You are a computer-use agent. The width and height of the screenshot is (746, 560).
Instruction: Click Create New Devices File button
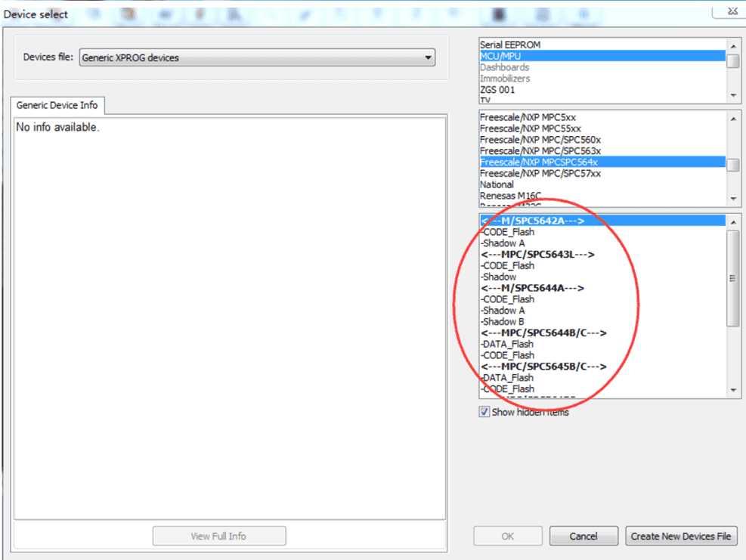tap(681, 537)
